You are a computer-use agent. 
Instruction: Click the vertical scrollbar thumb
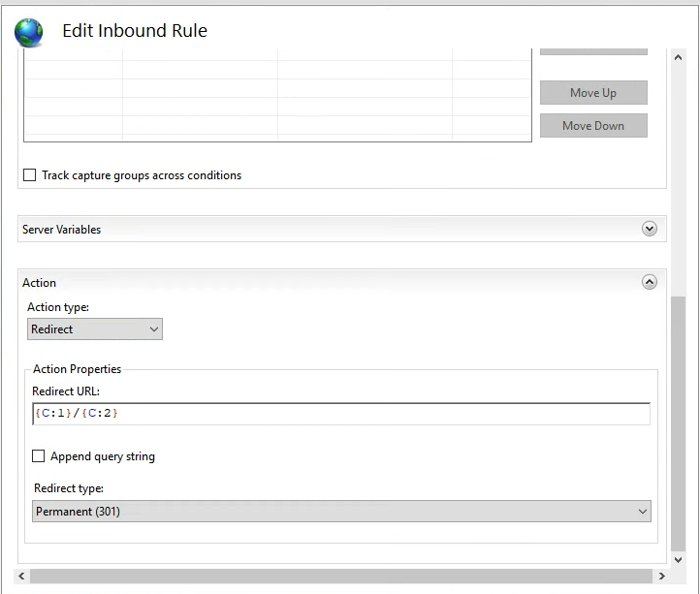click(678, 423)
